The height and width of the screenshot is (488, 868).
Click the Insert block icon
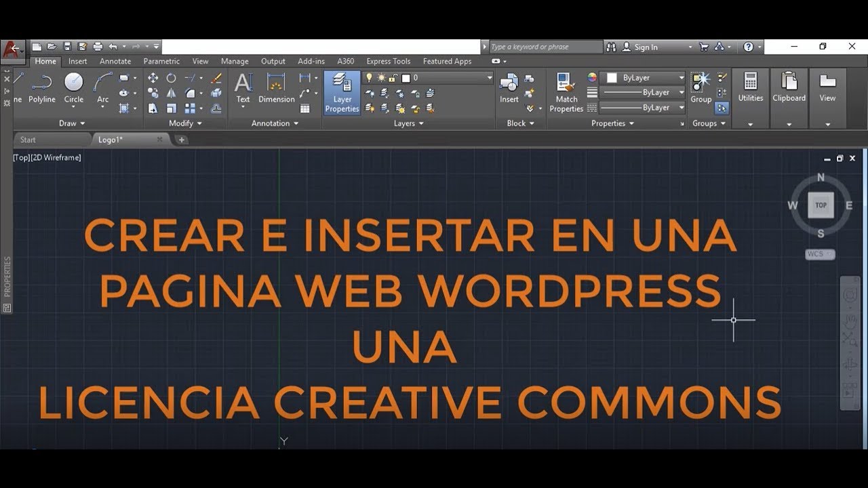[x=509, y=88]
